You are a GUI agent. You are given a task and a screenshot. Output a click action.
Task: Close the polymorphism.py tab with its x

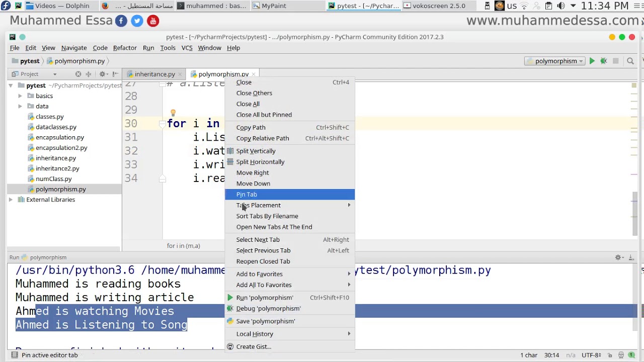pyautogui.click(x=253, y=74)
